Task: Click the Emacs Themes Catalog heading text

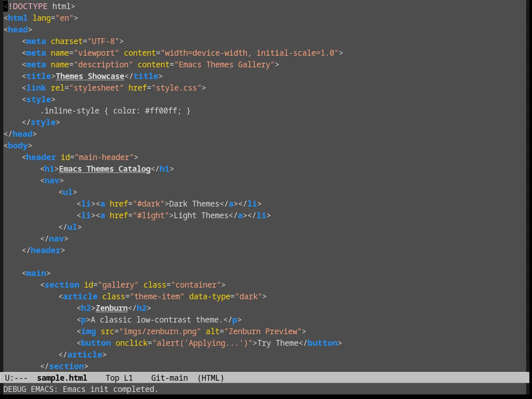Action: click(x=105, y=169)
